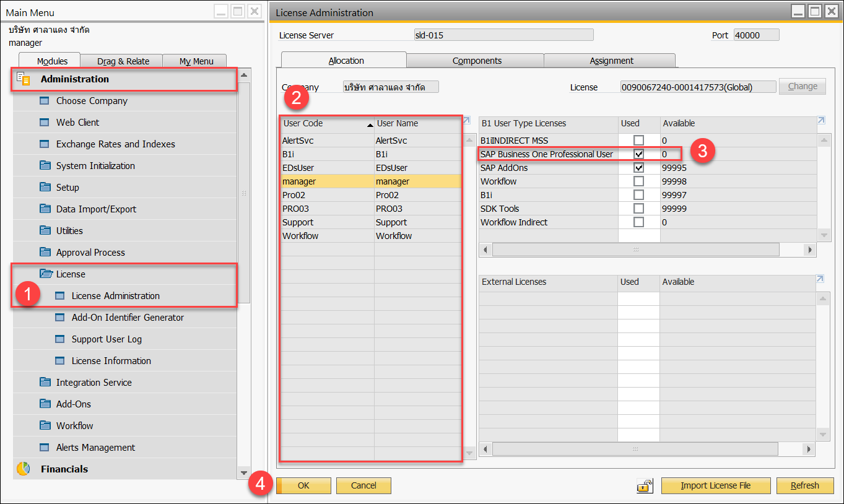Click the icon beside Support User Log

59,339
